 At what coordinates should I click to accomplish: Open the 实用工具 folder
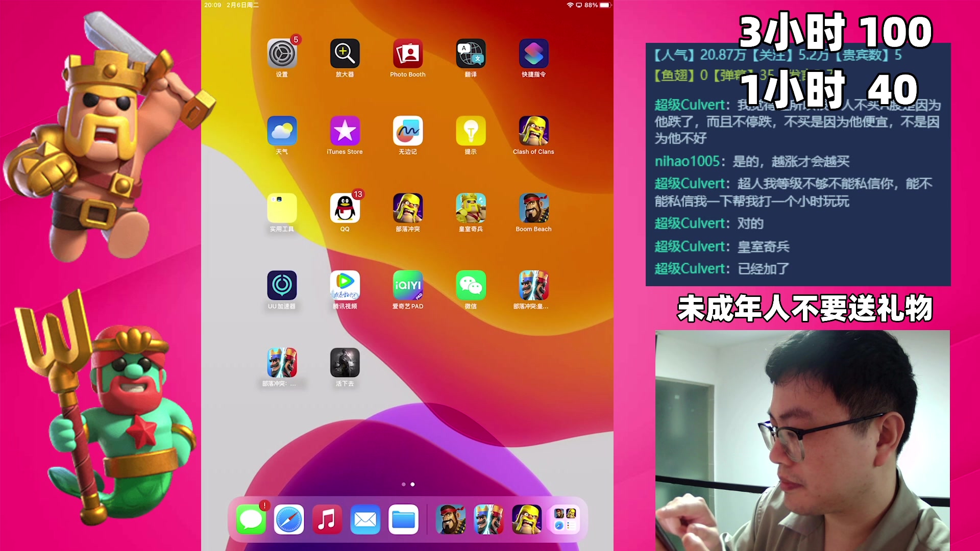coord(282,208)
